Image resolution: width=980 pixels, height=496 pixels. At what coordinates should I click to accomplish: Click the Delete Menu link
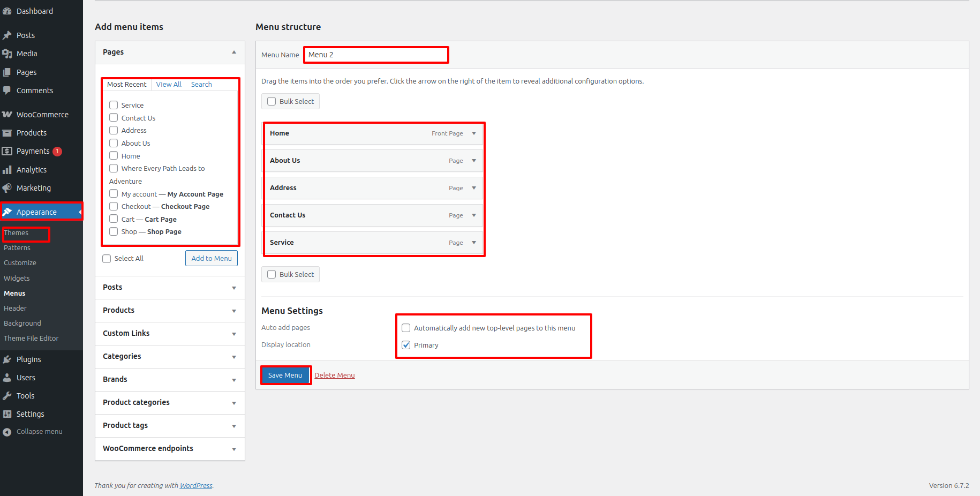click(334, 375)
